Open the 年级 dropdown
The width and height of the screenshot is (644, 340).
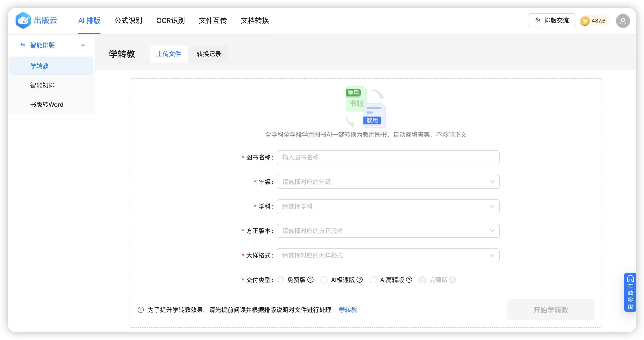[388, 182]
